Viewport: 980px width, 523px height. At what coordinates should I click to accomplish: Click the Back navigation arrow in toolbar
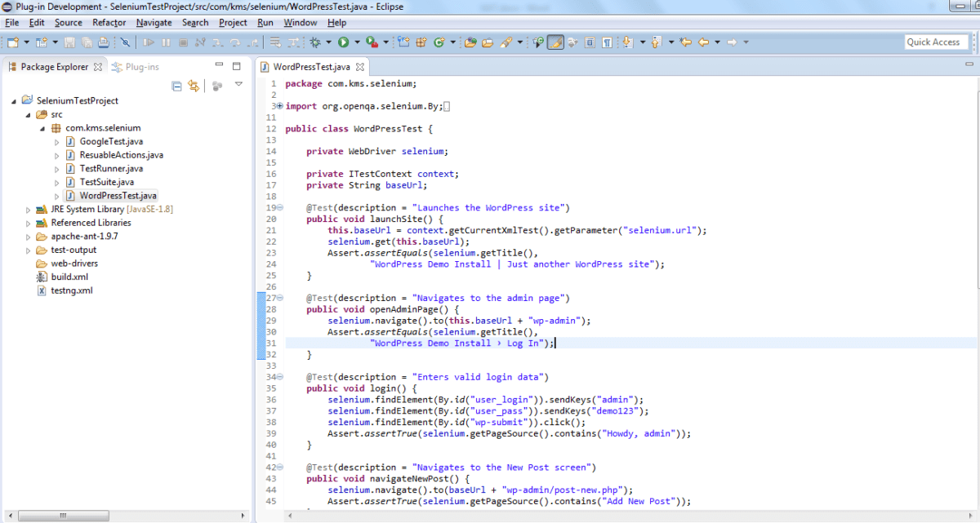tap(703, 42)
